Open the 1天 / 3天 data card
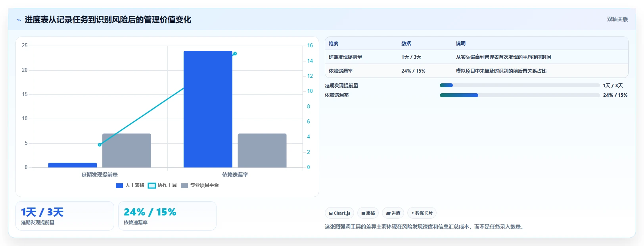Viewport: 644px width, 246px height. 65,216
